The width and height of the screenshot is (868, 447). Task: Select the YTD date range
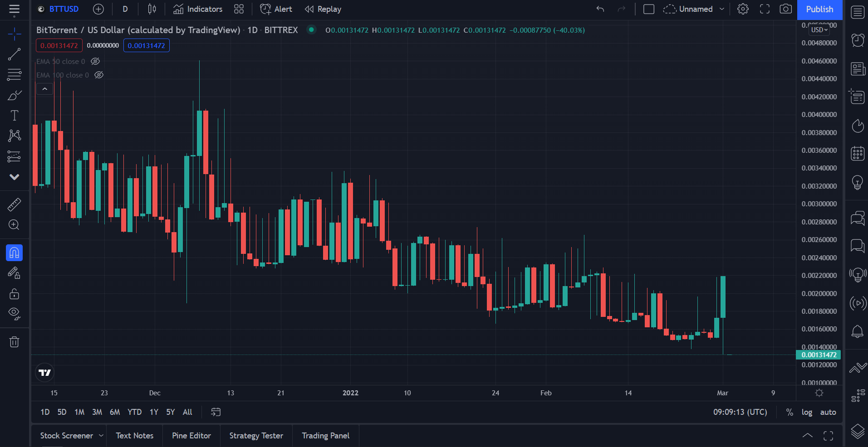[134, 412]
